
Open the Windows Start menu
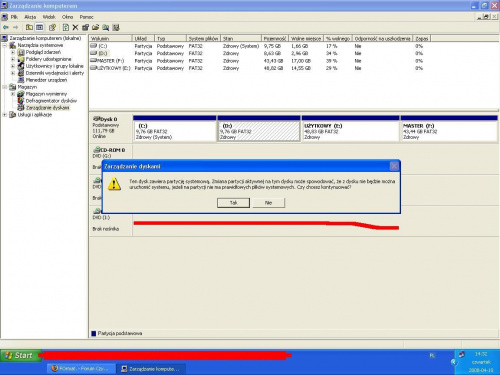tap(21, 356)
